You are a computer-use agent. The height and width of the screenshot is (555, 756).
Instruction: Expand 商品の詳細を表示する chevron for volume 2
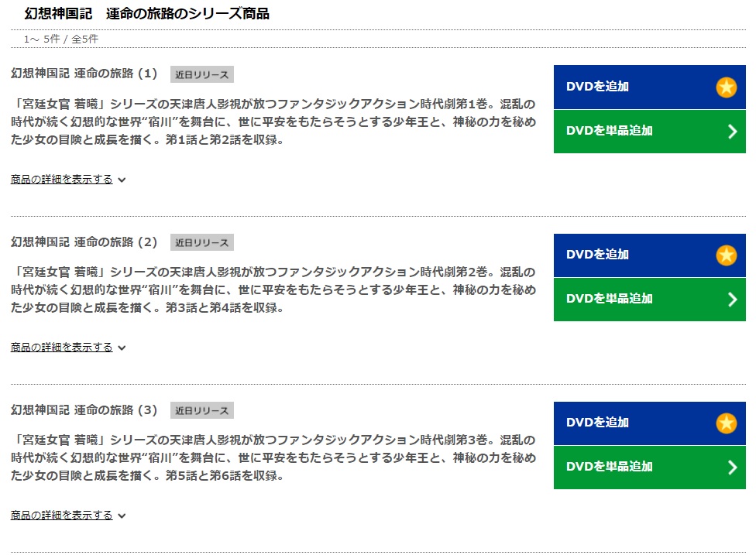[122, 348]
